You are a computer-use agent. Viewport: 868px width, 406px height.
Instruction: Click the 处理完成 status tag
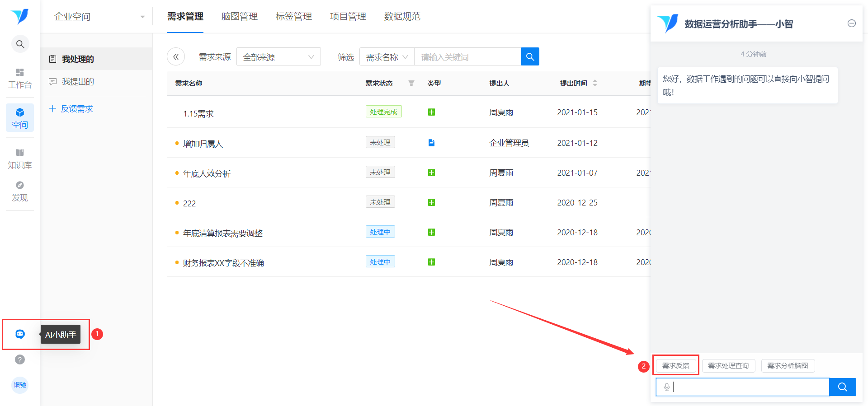tap(383, 112)
